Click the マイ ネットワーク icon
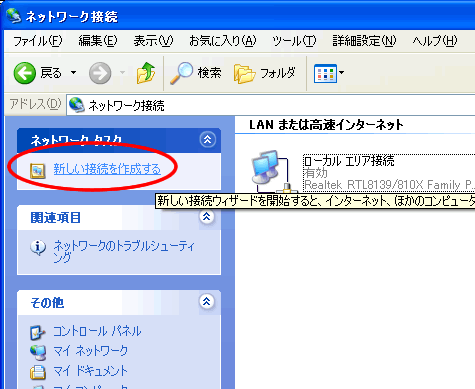The height and width of the screenshot is (389, 475). tap(38, 352)
